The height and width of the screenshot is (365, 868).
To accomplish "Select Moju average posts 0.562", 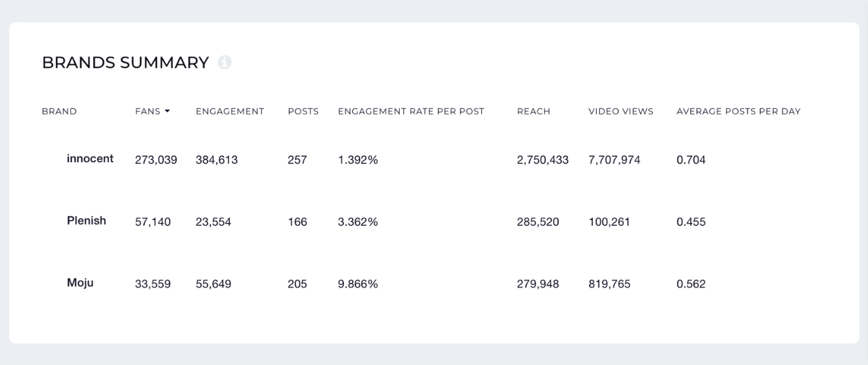I will (691, 284).
